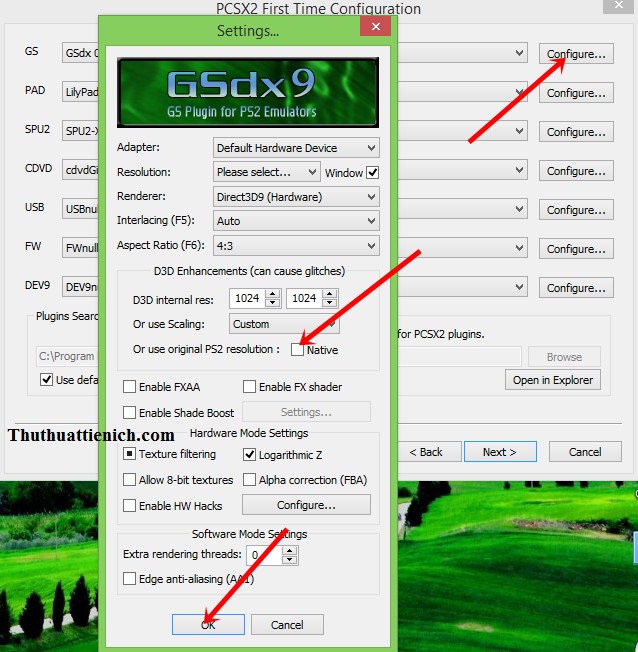Confirm the Settings dialog with OK
Image resolution: width=638 pixels, height=652 pixels.
pos(208,625)
